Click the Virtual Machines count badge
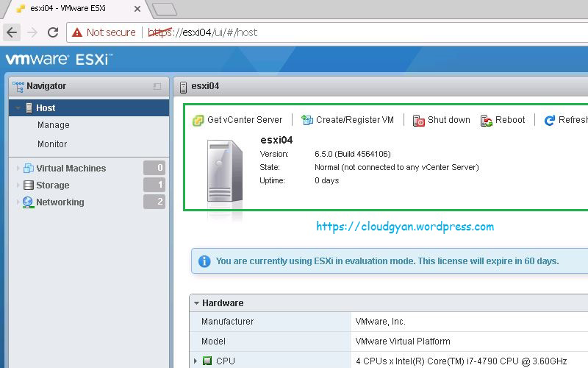 point(154,168)
